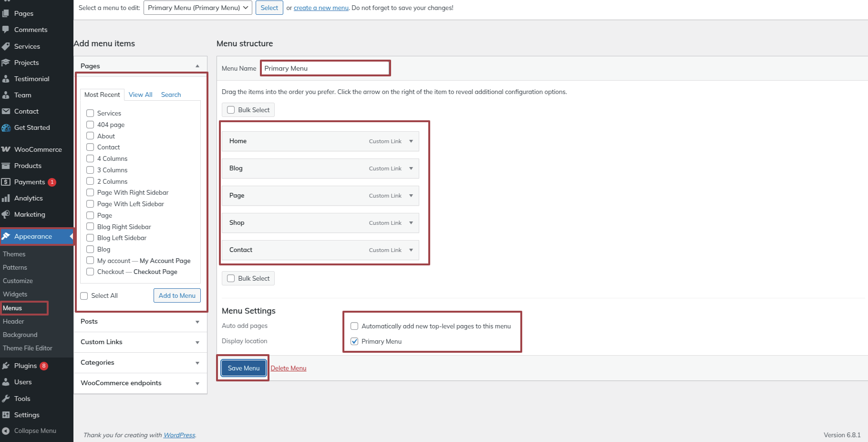The image size is (868, 442).
Task: Click the Projects graduation cap icon
Action: [x=6, y=63]
